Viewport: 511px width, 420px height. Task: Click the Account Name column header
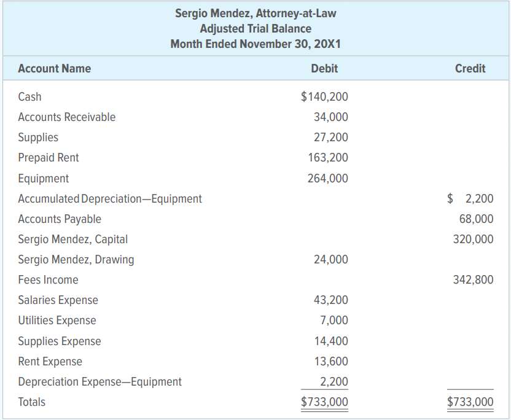tap(55, 68)
